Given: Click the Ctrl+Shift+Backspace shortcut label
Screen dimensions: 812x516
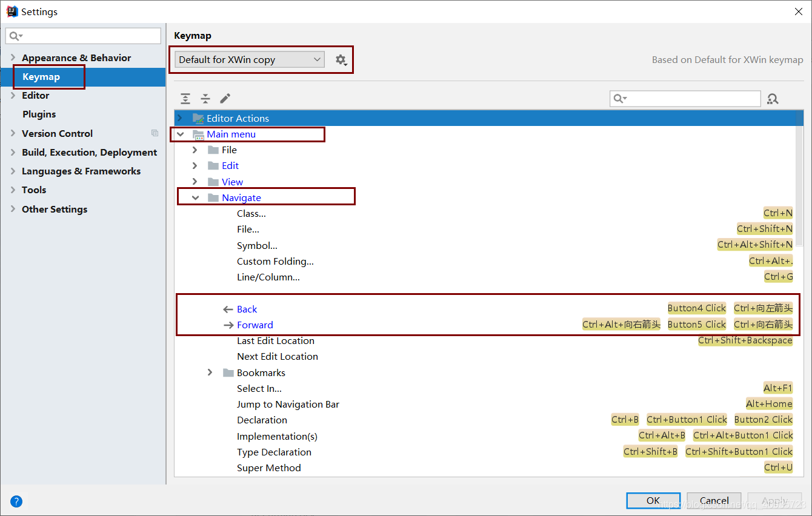Looking at the screenshot, I should click(x=745, y=340).
